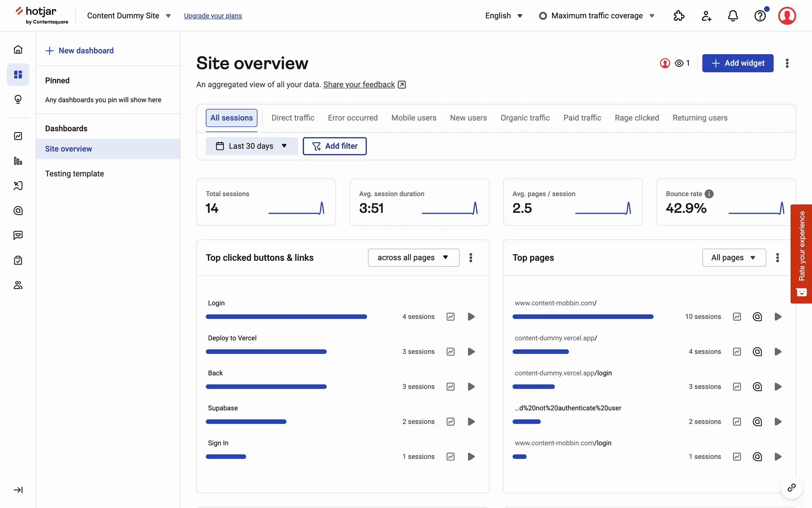Click the integrations puzzle piece icon
The image size is (812, 508).
coord(679,16)
